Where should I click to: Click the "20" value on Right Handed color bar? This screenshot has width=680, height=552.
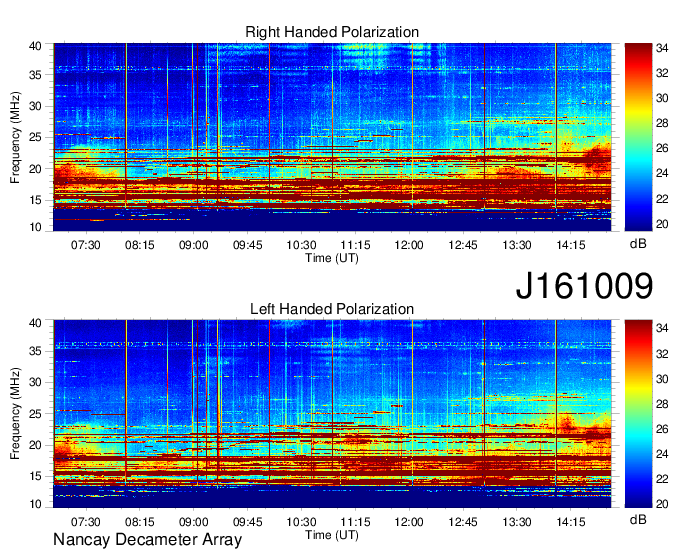pyautogui.click(x=662, y=224)
